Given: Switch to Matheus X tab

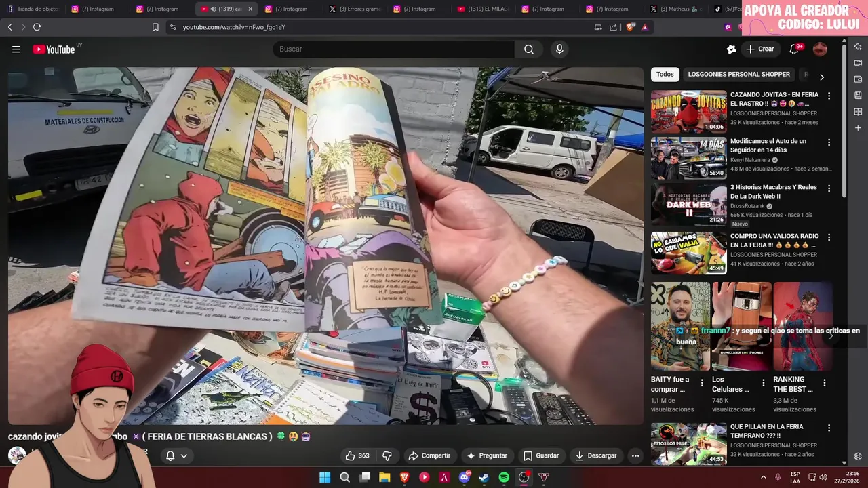Looking at the screenshot, I should tap(677, 9).
